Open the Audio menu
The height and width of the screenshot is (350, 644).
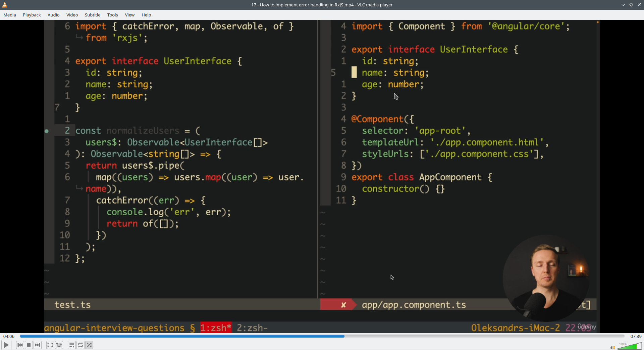(54, 15)
